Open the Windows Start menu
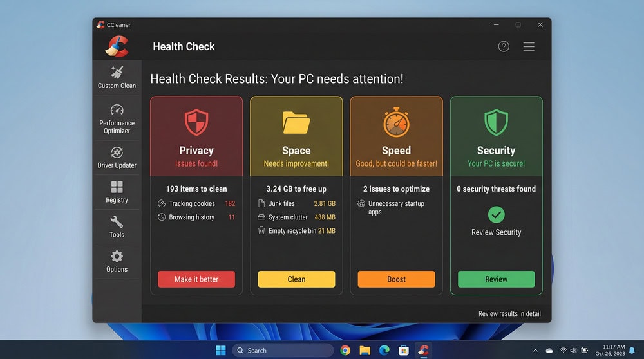The image size is (644, 359). click(x=220, y=351)
